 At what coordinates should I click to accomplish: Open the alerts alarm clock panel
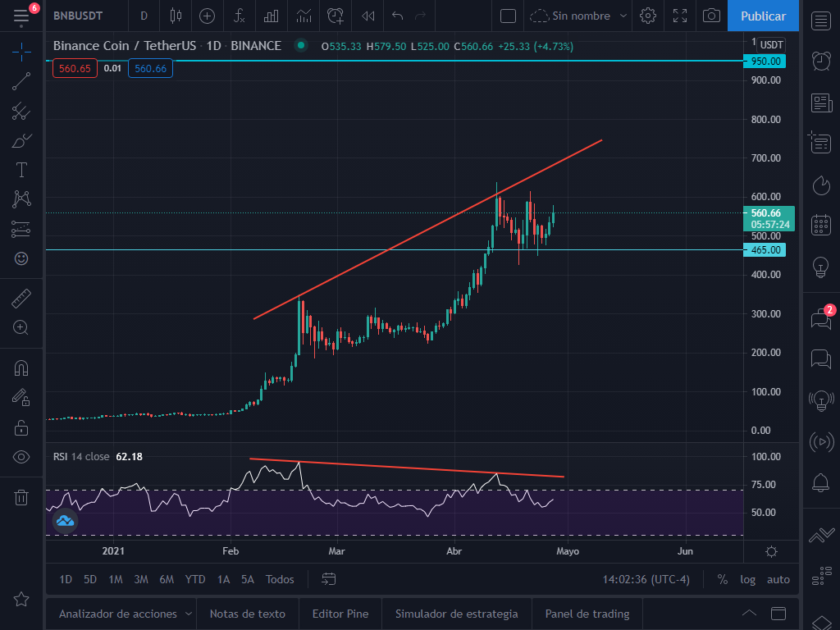(x=820, y=61)
